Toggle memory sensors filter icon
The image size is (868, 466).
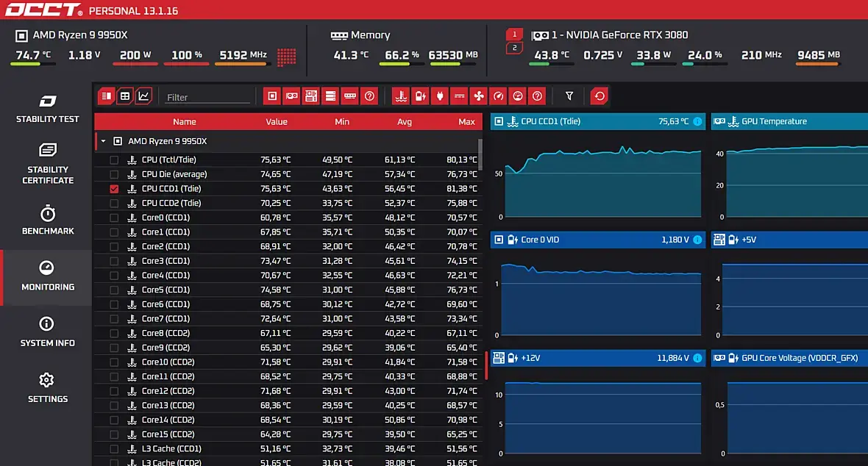click(350, 96)
